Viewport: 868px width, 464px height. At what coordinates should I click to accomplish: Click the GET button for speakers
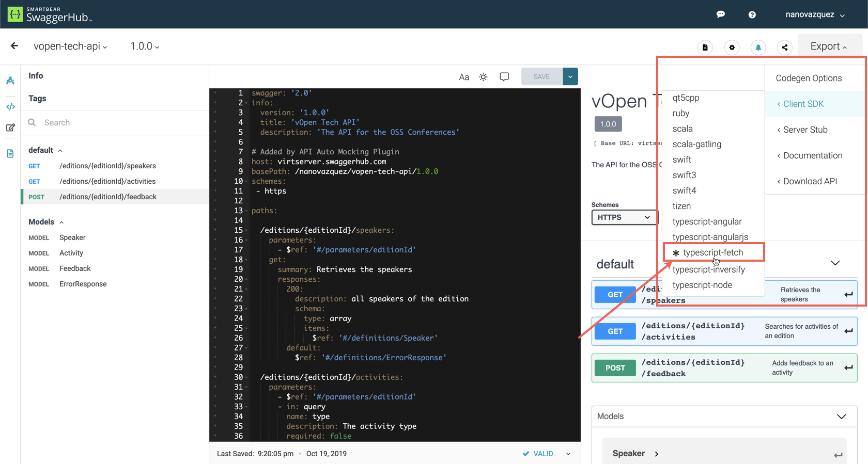point(615,294)
